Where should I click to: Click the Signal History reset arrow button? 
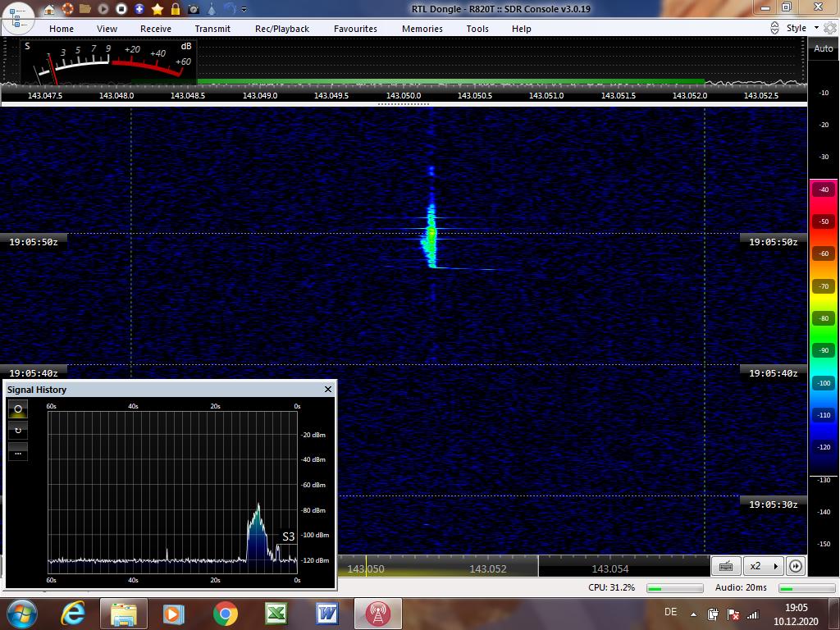[18, 430]
